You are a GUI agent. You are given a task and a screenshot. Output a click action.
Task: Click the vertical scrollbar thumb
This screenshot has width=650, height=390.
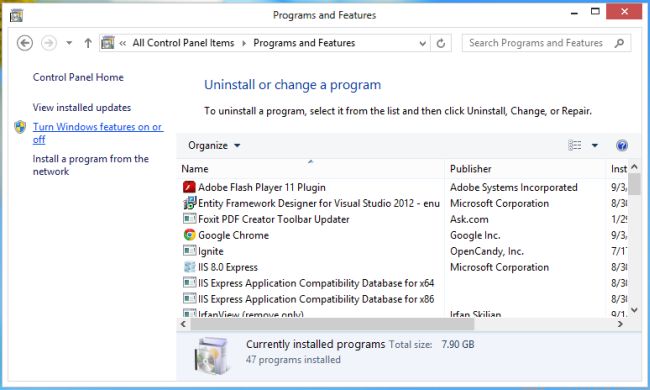pyautogui.click(x=634, y=184)
